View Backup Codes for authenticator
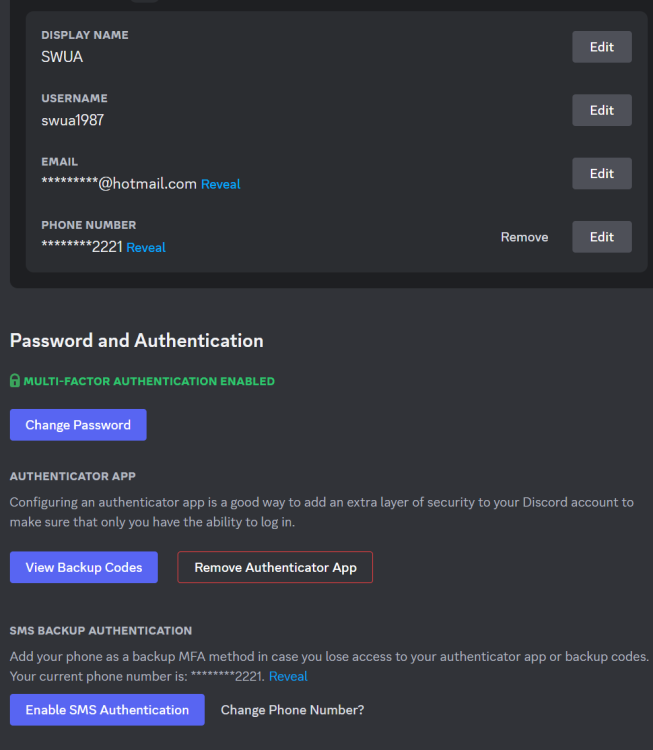 tap(84, 567)
